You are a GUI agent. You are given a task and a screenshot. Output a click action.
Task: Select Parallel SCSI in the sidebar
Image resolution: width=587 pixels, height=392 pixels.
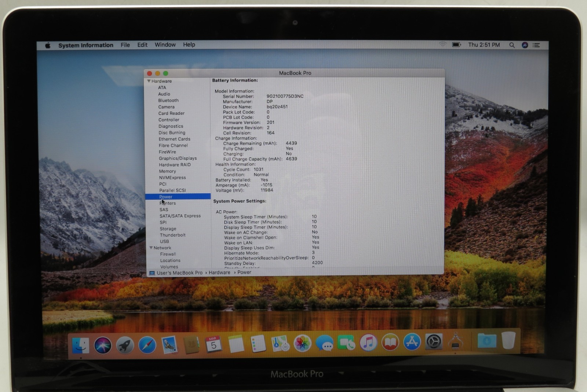click(172, 190)
